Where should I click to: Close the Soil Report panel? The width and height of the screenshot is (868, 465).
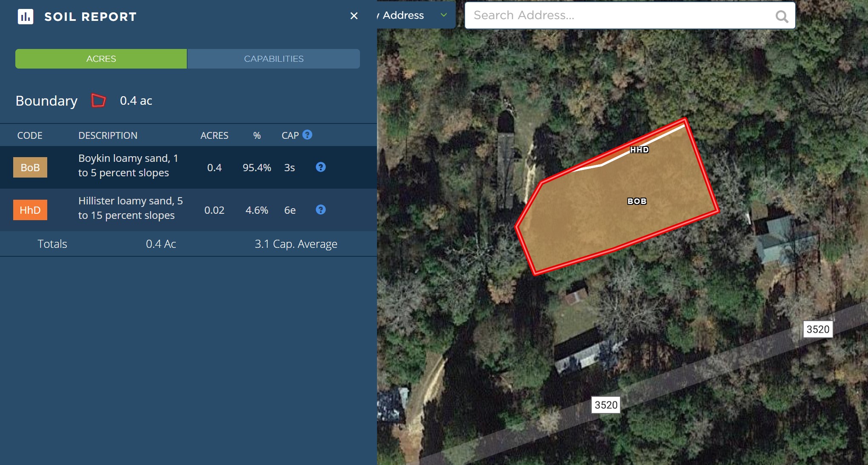pyautogui.click(x=354, y=16)
